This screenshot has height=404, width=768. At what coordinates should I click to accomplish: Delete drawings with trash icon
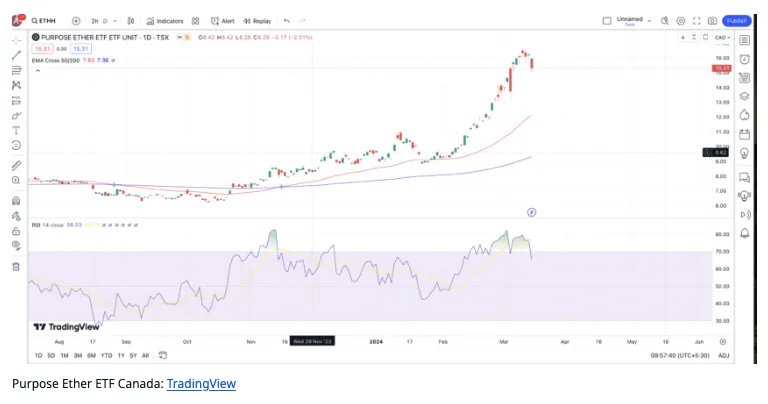[x=16, y=267]
